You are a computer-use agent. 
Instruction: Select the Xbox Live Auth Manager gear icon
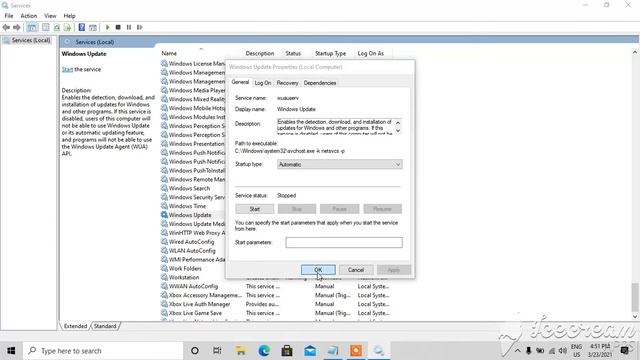[164, 304]
